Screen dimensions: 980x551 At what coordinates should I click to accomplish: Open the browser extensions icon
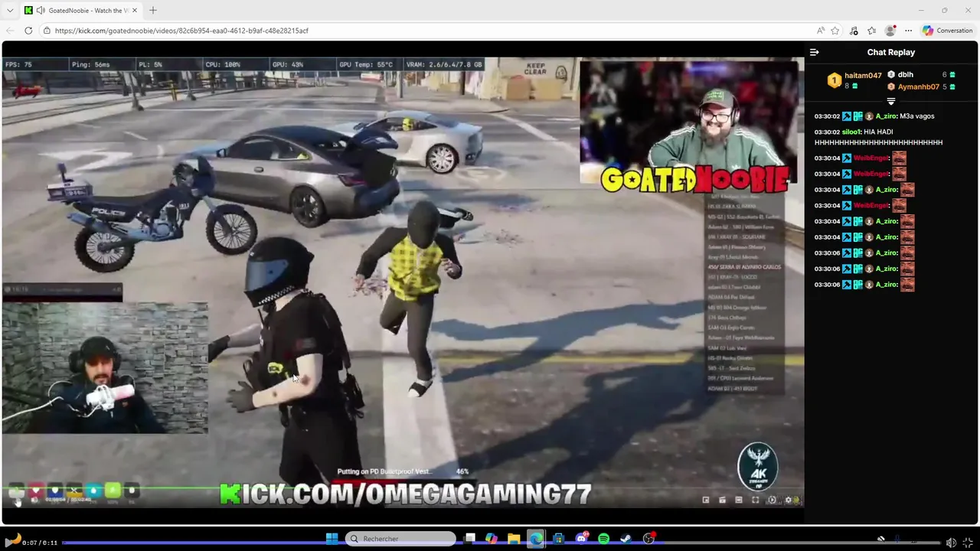854,31
